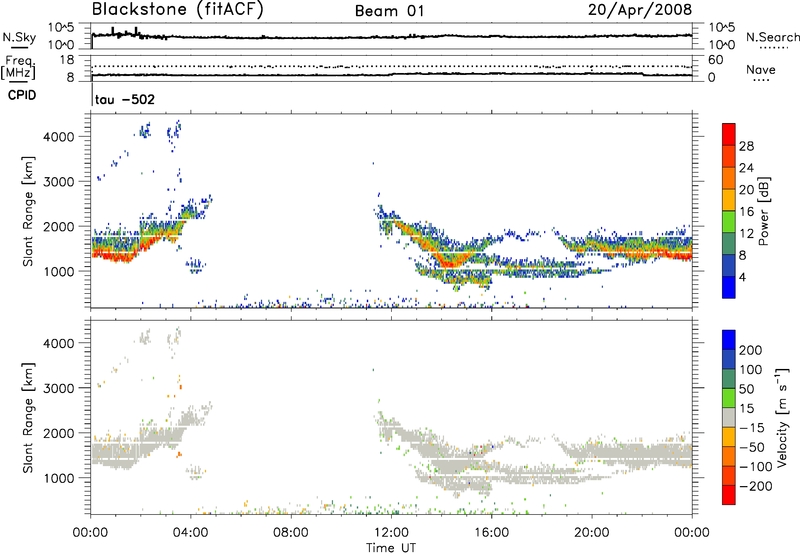
Task: Click the 'tau -502' annotation
Action: tap(124, 99)
